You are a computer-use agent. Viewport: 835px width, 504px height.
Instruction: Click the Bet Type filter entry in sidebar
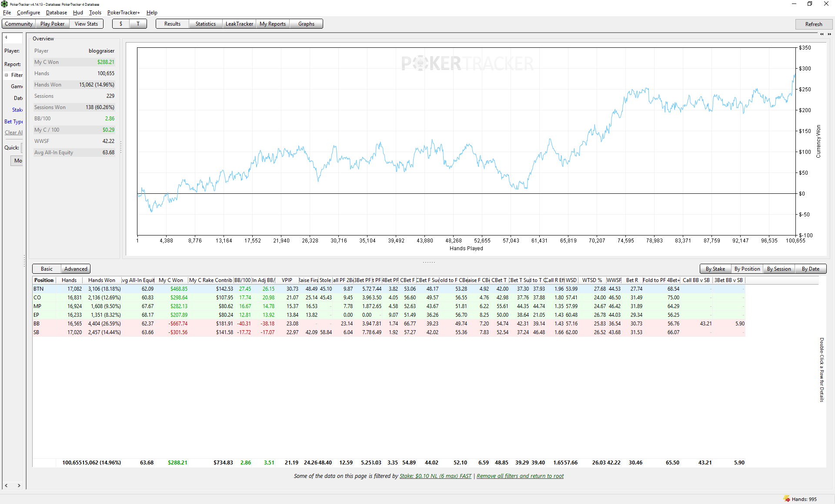[x=13, y=122]
